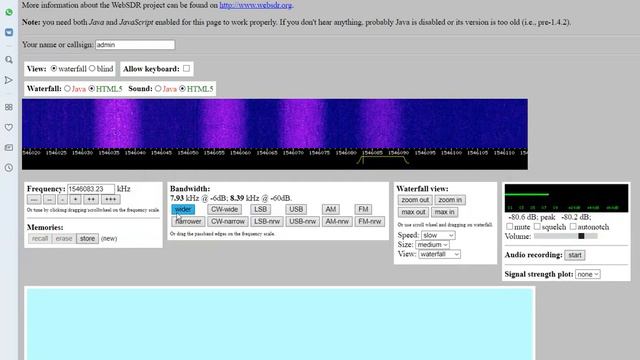640x360 pixels.
Task: Tick the autonotch checkbox
Action: tap(573, 226)
